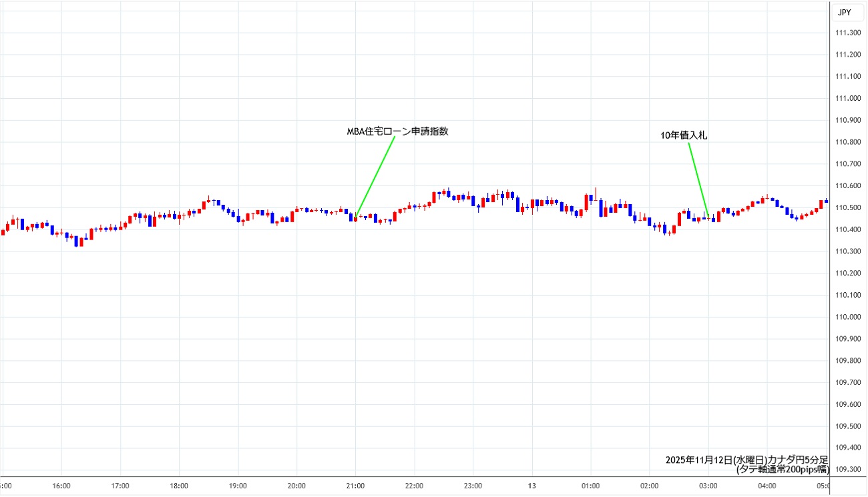Click the 111.300 price axis label
Image resolution: width=868 pixels, height=497 pixels.
(x=847, y=33)
